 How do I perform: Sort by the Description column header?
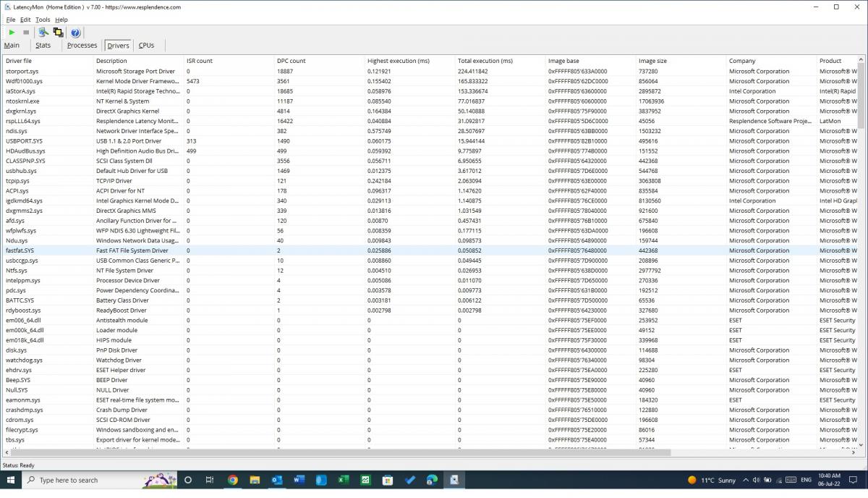138,61
